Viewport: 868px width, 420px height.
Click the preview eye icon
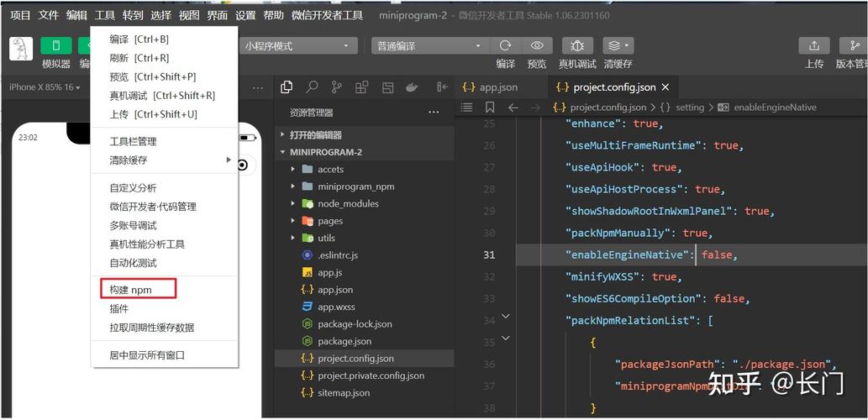(x=537, y=46)
